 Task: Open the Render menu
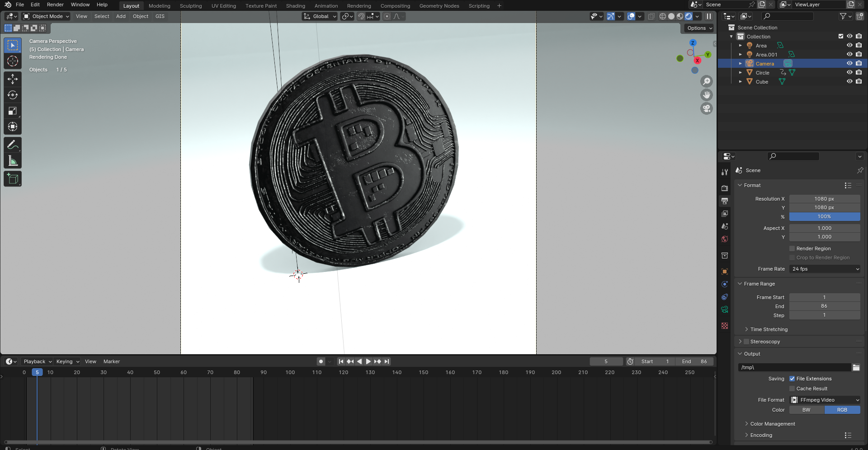55,5
